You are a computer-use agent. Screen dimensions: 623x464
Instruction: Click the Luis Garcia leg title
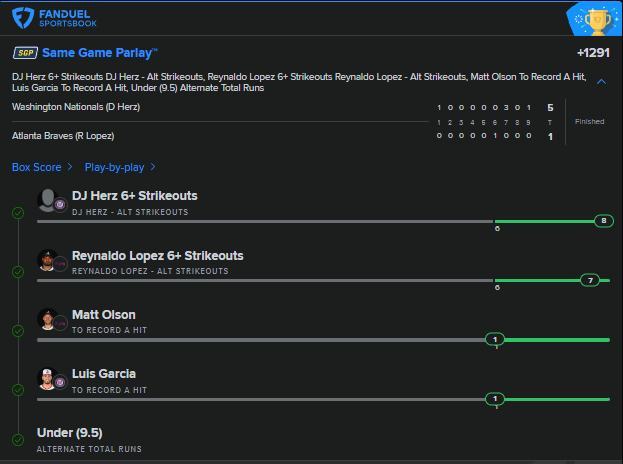pos(104,374)
